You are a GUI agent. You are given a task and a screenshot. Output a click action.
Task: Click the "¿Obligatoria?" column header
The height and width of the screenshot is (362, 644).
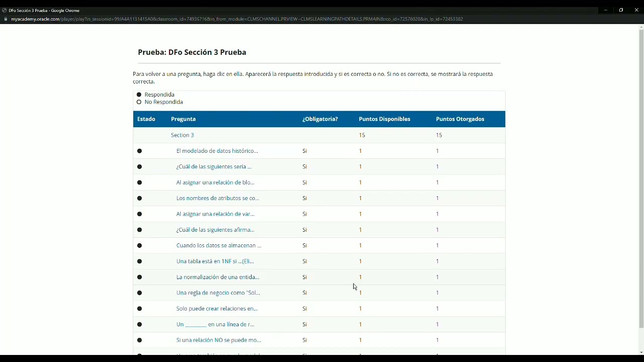[x=320, y=119]
